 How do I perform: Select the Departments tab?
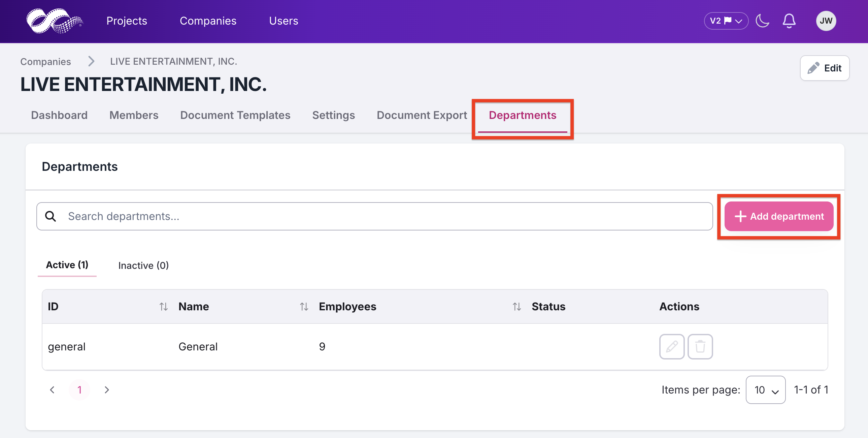(523, 115)
